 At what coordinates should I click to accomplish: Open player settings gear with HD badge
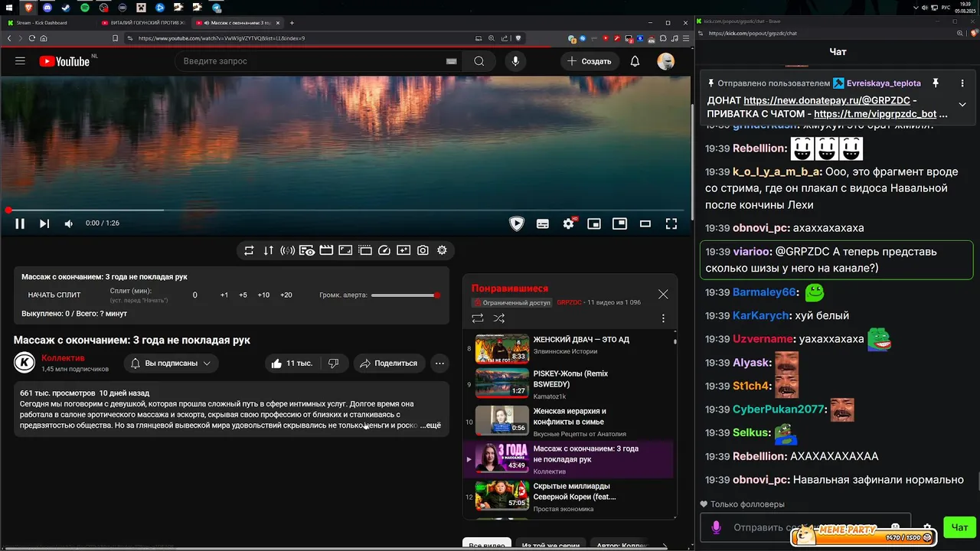(x=568, y=223)
